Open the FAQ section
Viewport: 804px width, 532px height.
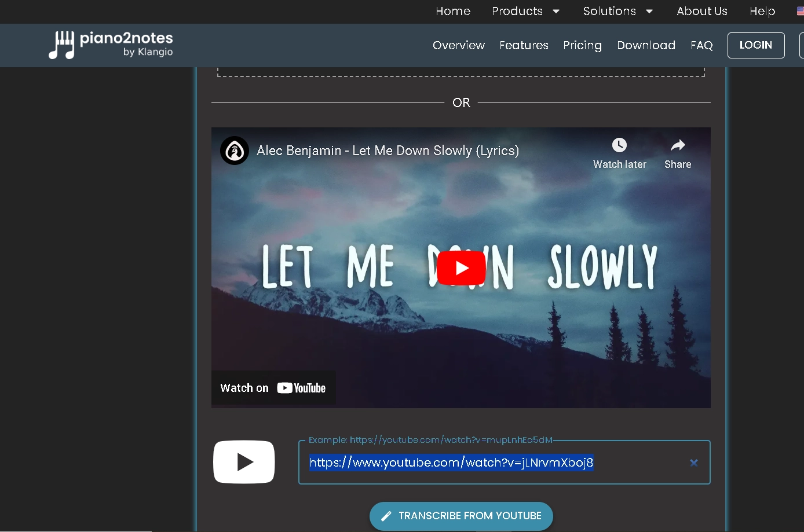[701, 45]
